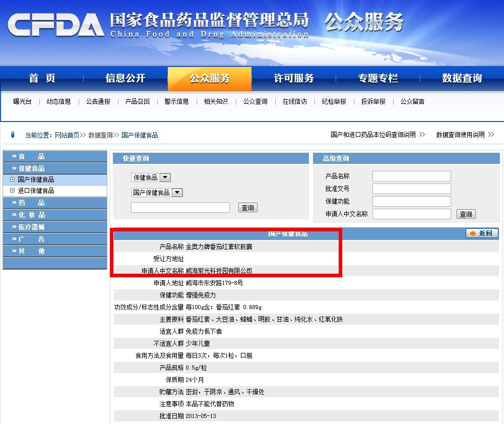The height and width of the screenshot is (424, 504).
Task: Open the 国产保健食品 subcategory dropdown
Action: pos(177,193)
